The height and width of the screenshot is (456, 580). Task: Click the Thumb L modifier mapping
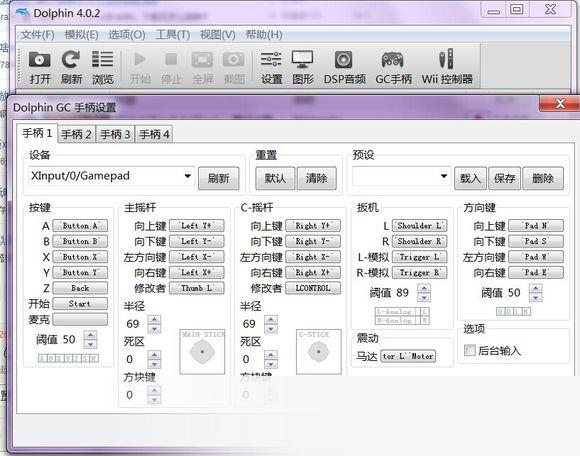197,288
